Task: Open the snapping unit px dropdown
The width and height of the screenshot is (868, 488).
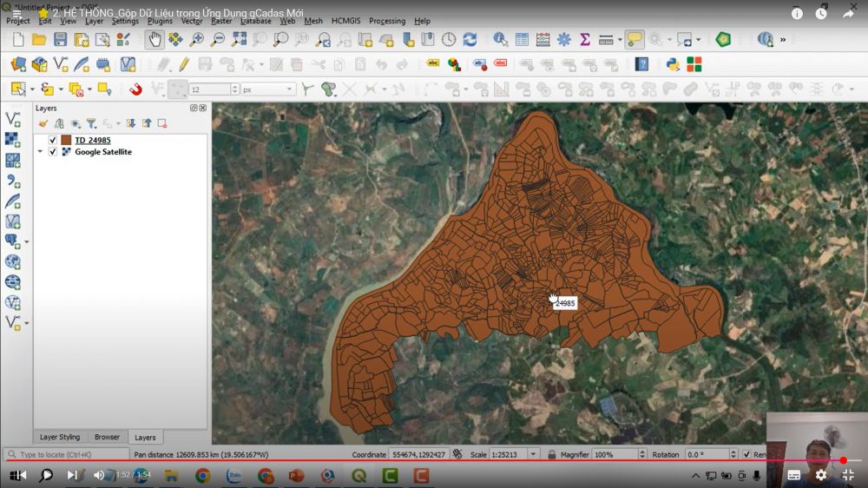Action: click(268, 89)
